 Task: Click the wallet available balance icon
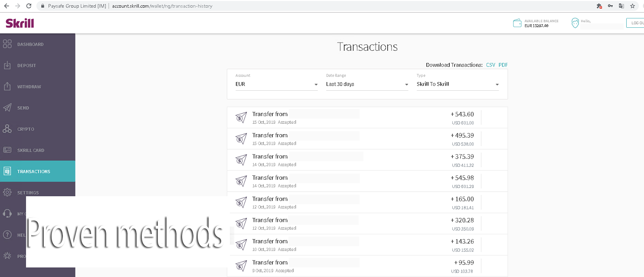coord(517,23)
